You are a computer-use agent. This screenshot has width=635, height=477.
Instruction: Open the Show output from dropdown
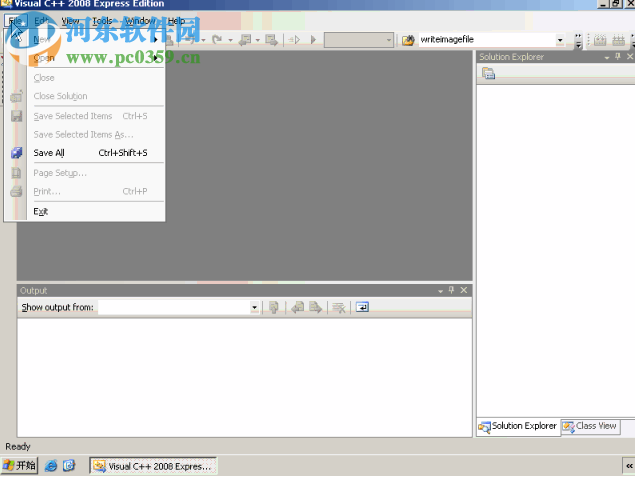point(254,308)
